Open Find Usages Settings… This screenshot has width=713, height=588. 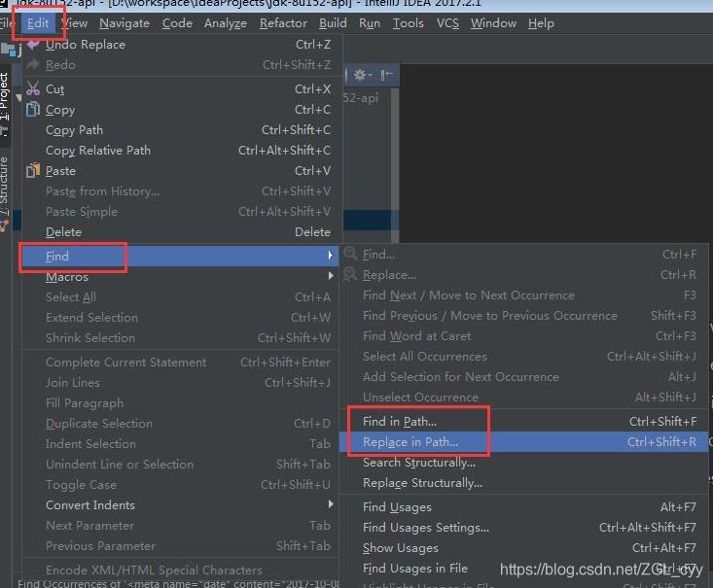524,528
